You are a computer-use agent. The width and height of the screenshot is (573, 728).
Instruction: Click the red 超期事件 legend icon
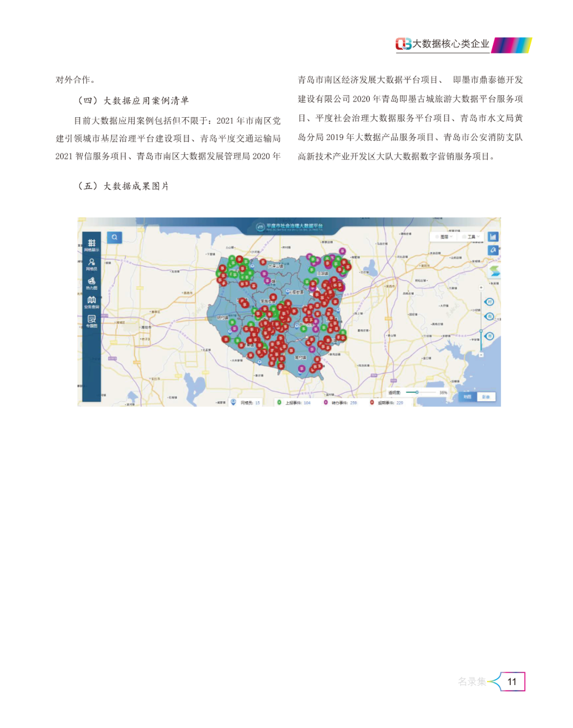[372, 402]
